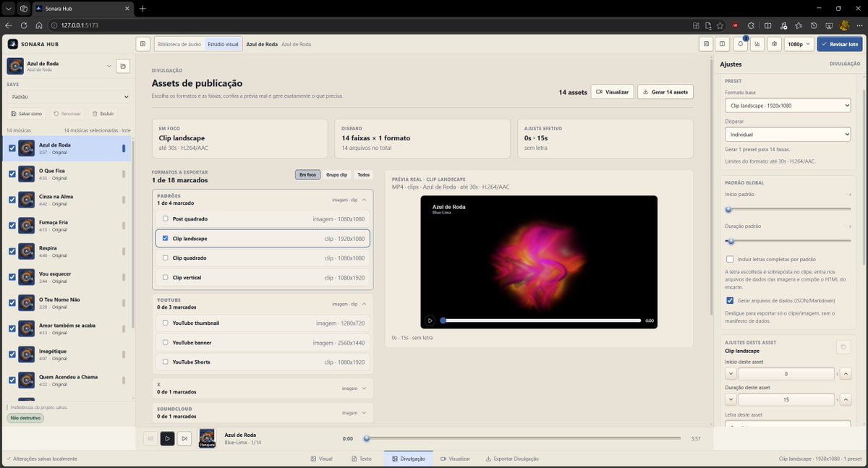
Task: Click the Renomear rename button
Action: 67,114
